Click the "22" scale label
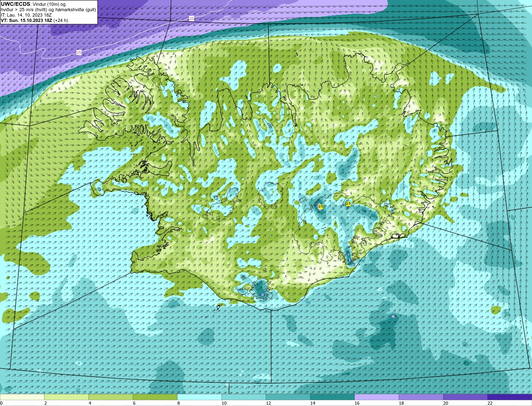 click(x=490, y=403)
